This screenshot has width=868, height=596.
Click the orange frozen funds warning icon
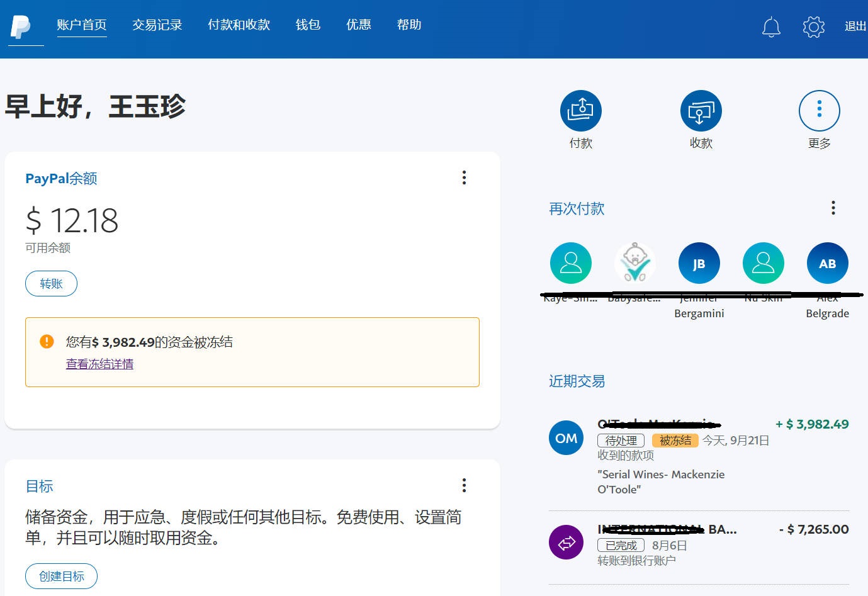pos(47,341)
